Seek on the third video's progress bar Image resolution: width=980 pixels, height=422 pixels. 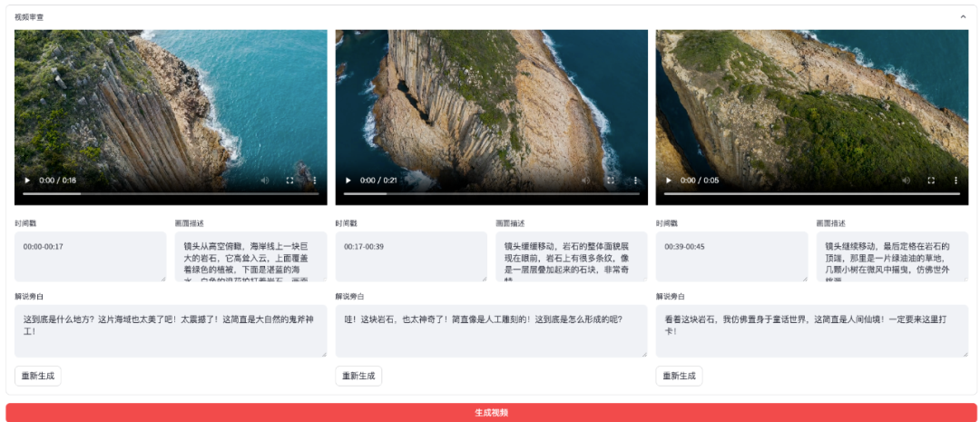(812, 194)
